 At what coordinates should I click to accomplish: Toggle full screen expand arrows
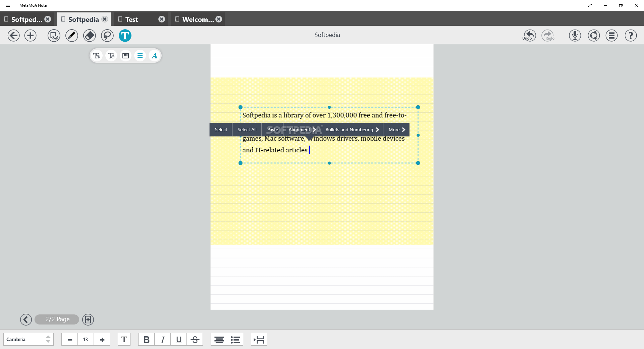coord(590,5)
